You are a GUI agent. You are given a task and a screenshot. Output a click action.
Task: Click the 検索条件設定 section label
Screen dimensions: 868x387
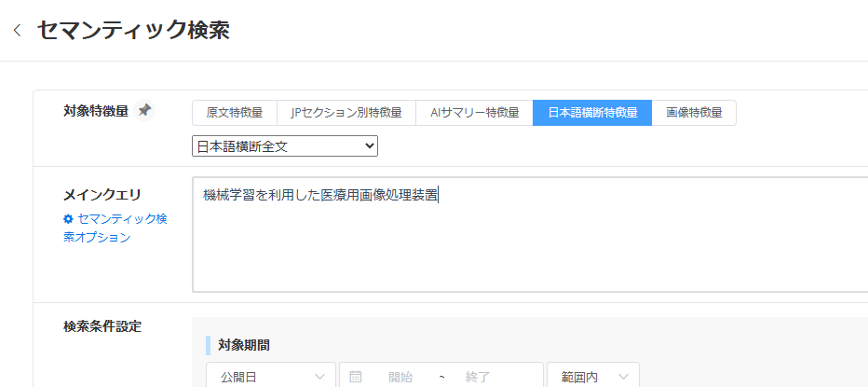[x=102, y=326]
